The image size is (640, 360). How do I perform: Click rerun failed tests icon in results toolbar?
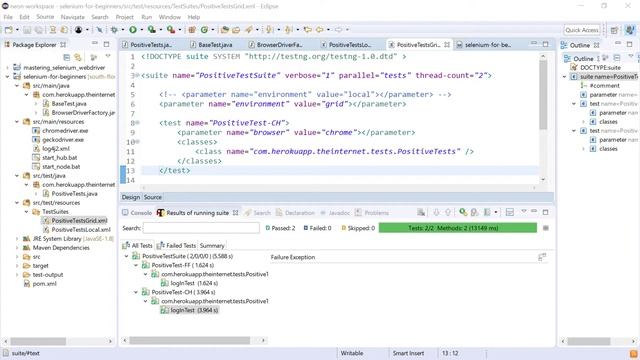click(474, 212)
